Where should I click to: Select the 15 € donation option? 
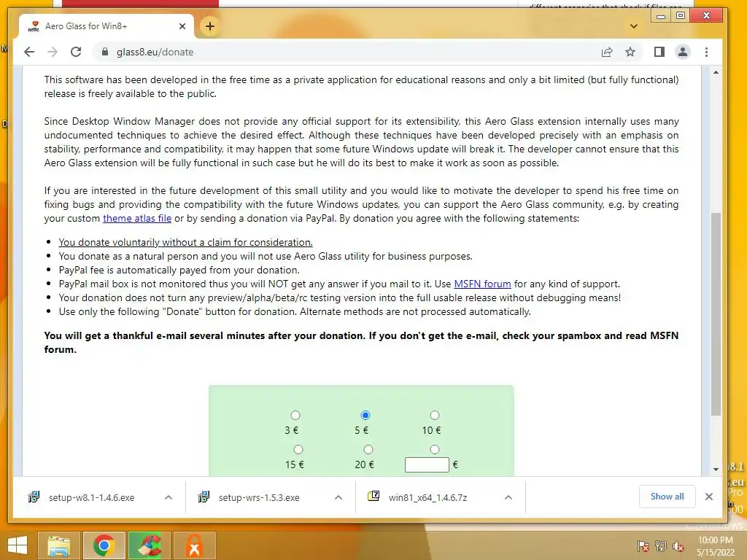(298, 449)
